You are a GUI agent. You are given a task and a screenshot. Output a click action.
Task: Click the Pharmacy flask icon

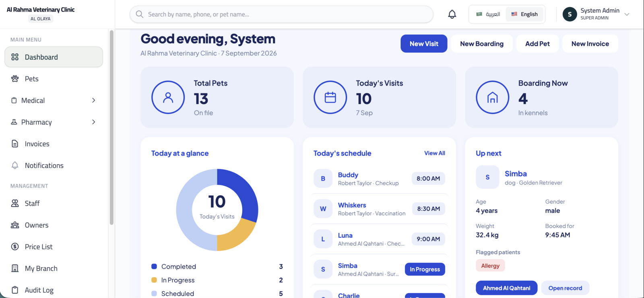tap(14, 122)
